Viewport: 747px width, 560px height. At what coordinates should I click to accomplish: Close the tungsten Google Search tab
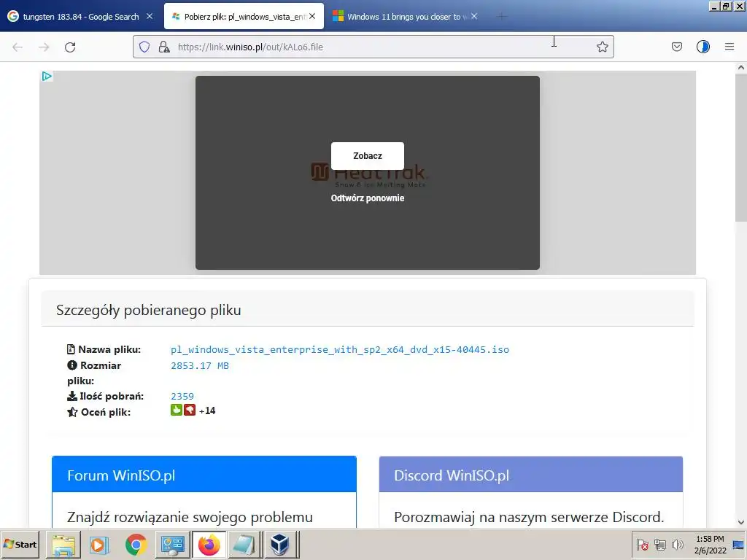click(150, 16)
